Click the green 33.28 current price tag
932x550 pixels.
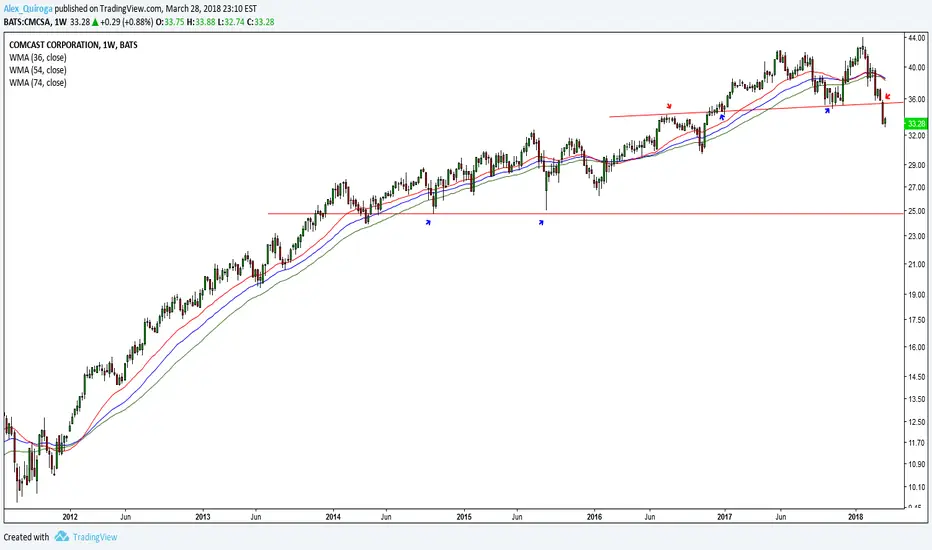915,124
